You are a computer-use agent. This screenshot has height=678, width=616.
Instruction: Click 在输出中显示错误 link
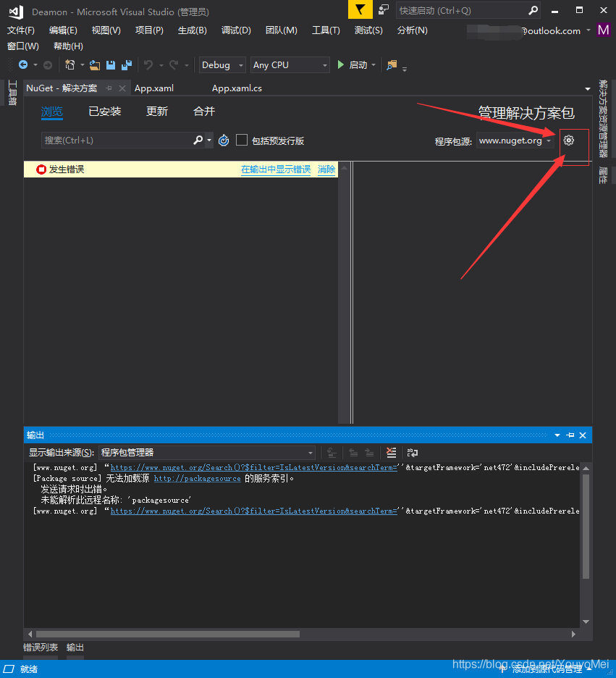[x=276, y=169]
